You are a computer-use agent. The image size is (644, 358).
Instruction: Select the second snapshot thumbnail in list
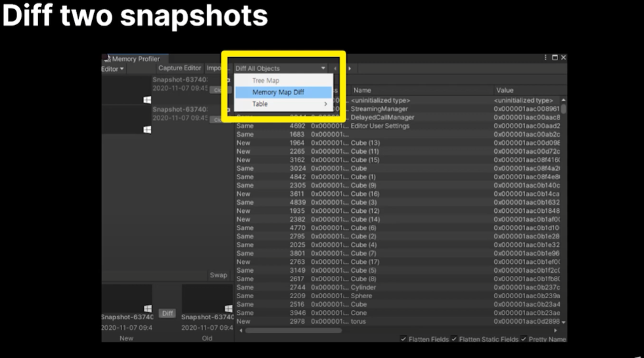click(126, 120)
